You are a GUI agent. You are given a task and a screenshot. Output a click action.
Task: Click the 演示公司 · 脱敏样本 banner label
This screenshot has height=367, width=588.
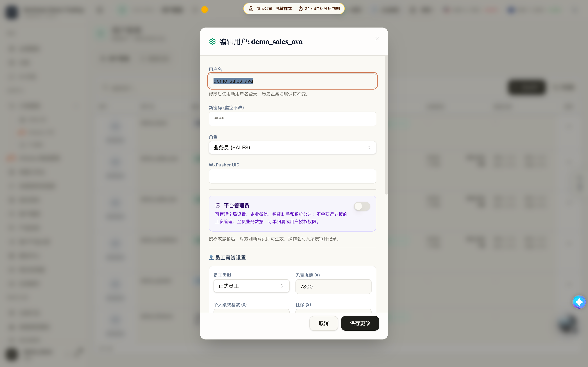coord(274,9)
